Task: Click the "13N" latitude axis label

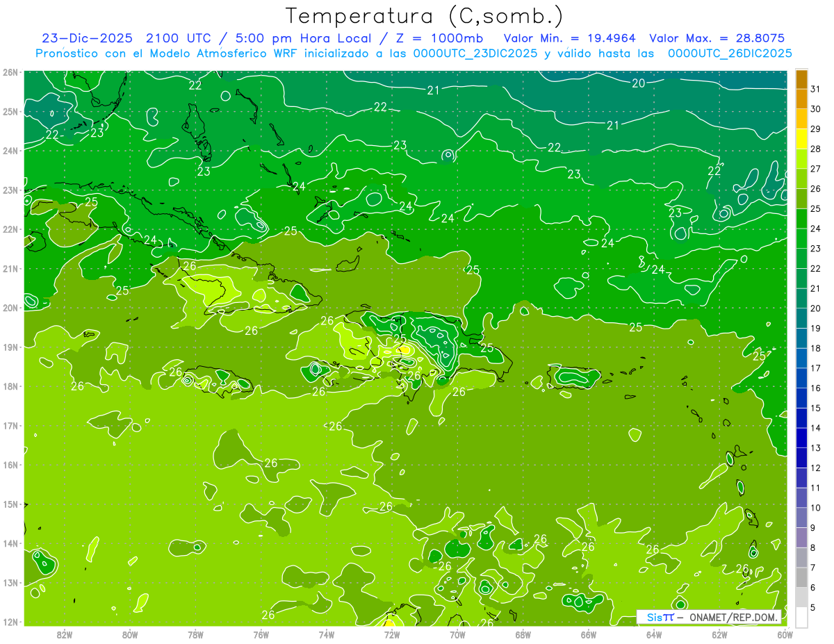Action: tap(10, 583)
